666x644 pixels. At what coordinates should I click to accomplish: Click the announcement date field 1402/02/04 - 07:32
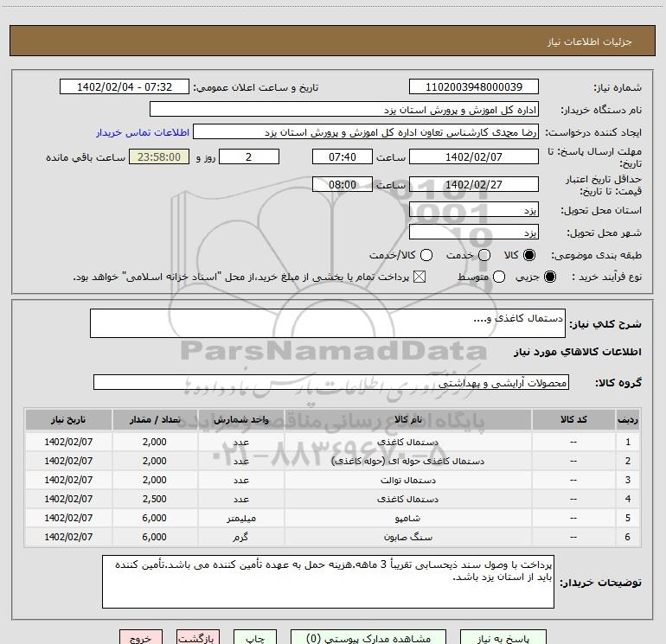click(x=125, y=86)
